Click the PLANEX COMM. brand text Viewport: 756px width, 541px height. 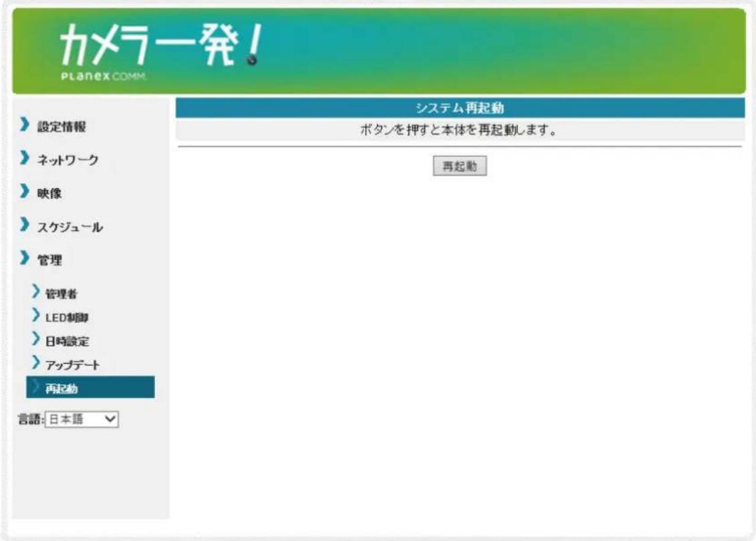[x=103, y=76]
